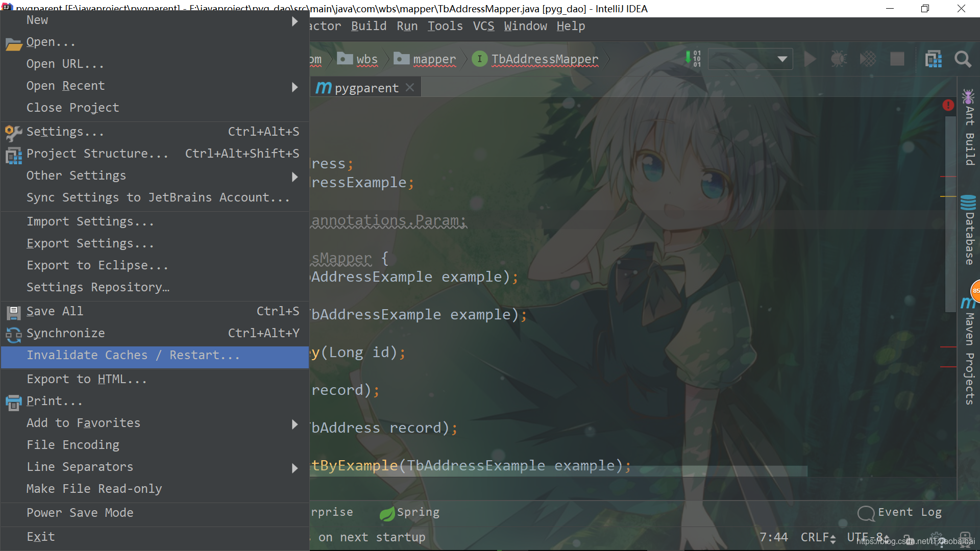Click the red error indicator icon
Image resolution: width=980 pixels, height=551 pixels.
pyautogui.click(x=948, y=105)
